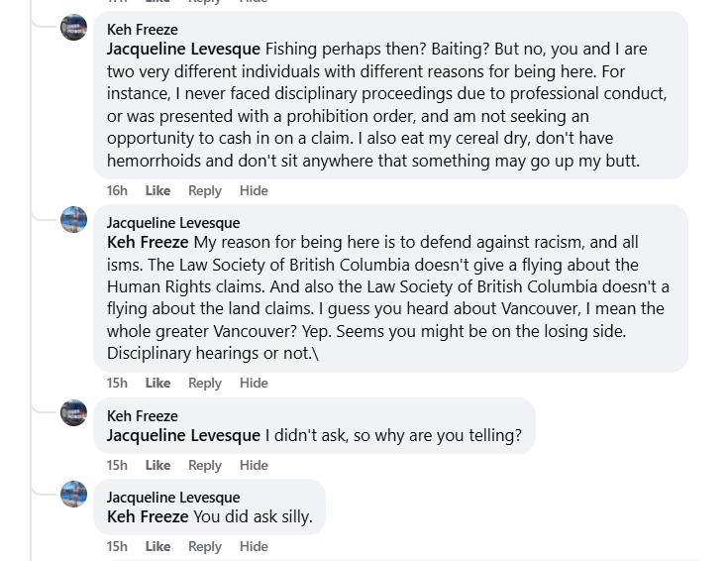Click Keh Freeze's avatar beside the fishing comment
The width and height of the screenshot is (728, 561).
point(74,28)
